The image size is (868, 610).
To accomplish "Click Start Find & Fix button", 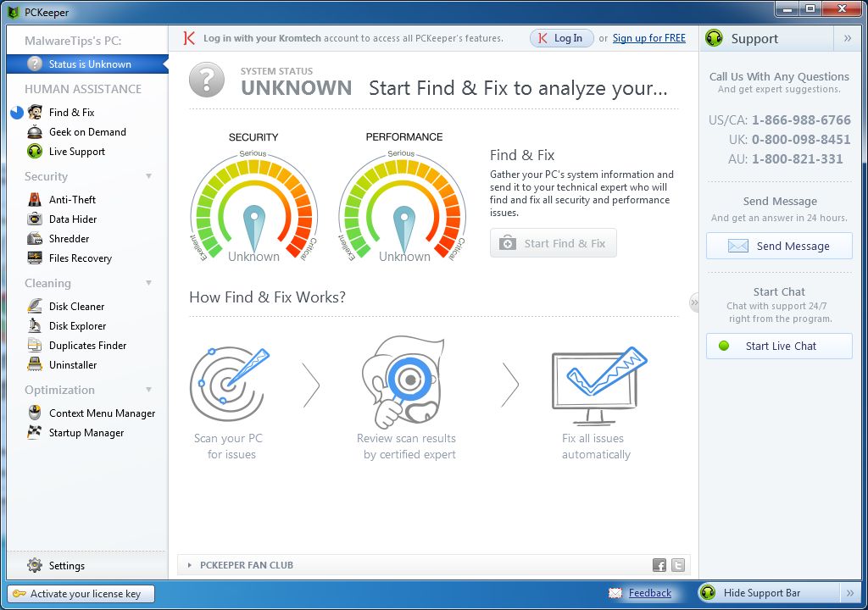I will tap(553, 243).
